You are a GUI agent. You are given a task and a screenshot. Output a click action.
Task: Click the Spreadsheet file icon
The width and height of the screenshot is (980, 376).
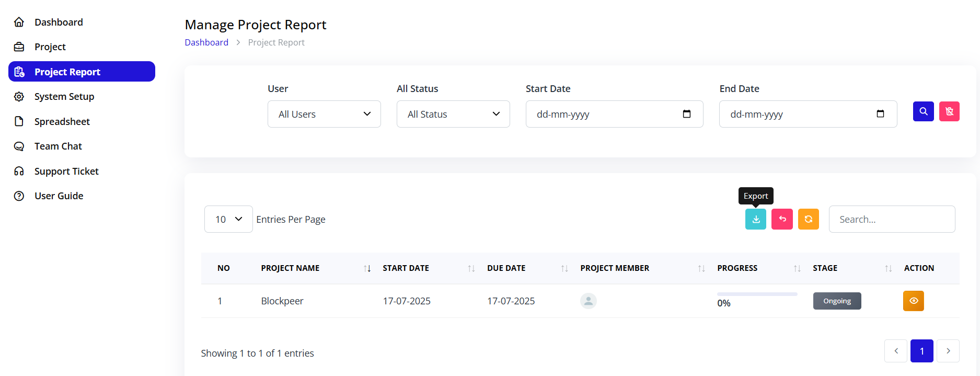point(19,121)
